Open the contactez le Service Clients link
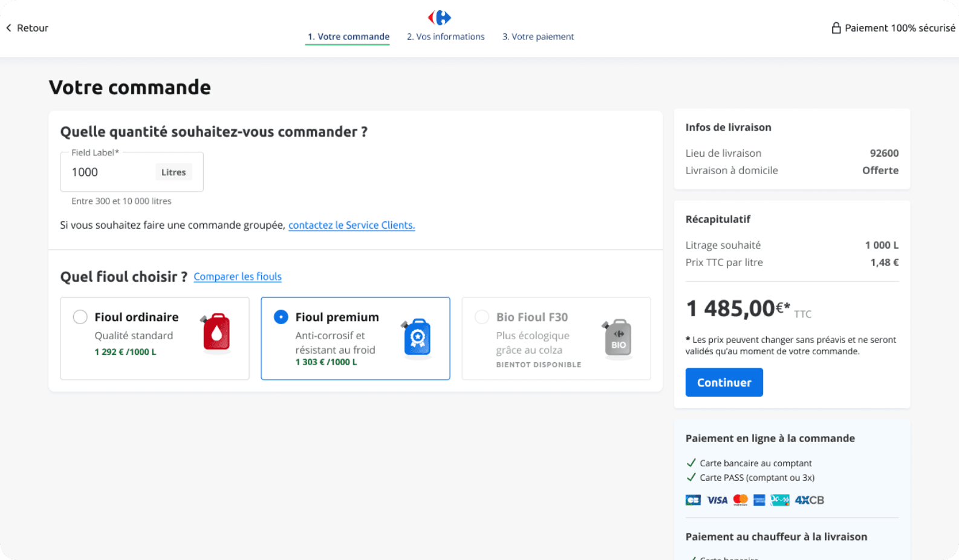Screen dimensions: 959x560 coord(351,225)
